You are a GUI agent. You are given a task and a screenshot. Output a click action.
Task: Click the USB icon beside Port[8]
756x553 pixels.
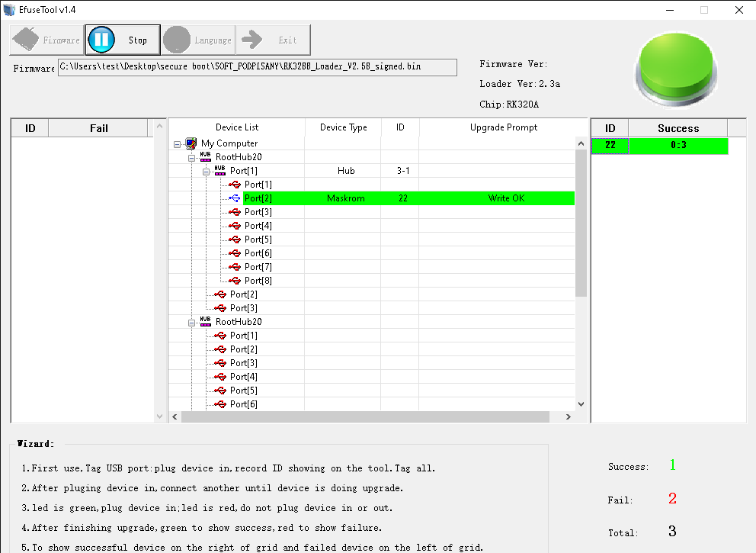[x=234, y=280]
